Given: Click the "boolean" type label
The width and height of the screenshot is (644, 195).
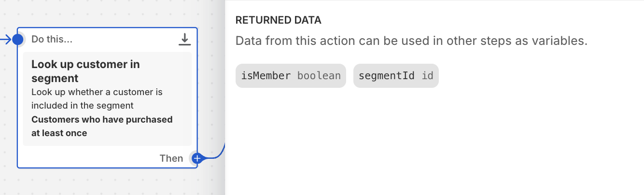Looking at the screenshot, I should (319, 76).
